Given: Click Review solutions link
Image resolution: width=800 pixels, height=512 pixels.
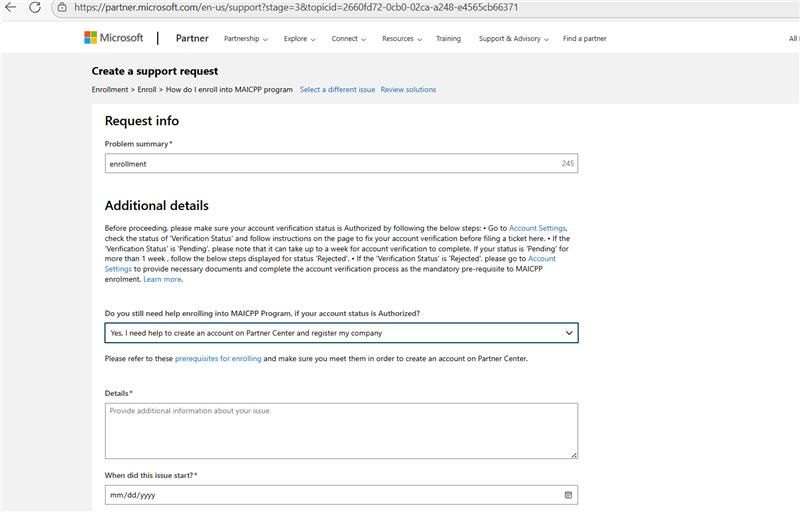Looking at the screenshot, I should point(408,89).
